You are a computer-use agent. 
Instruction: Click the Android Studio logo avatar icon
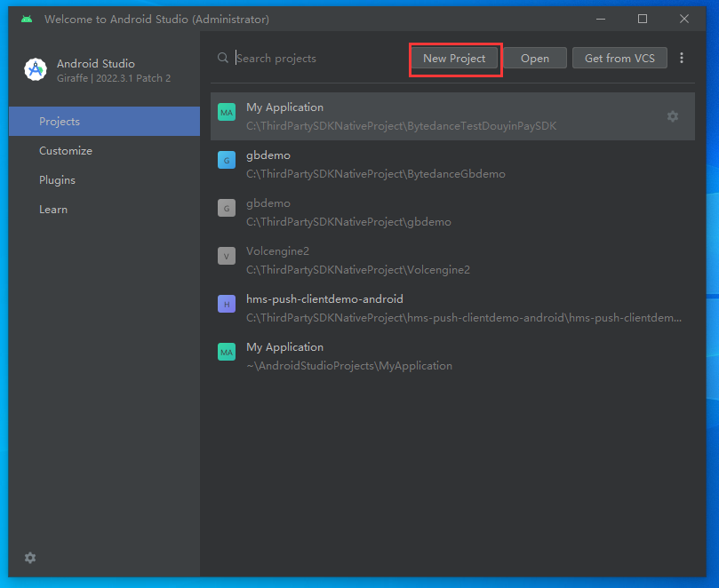pyautogui.click(x=35, y=69)
